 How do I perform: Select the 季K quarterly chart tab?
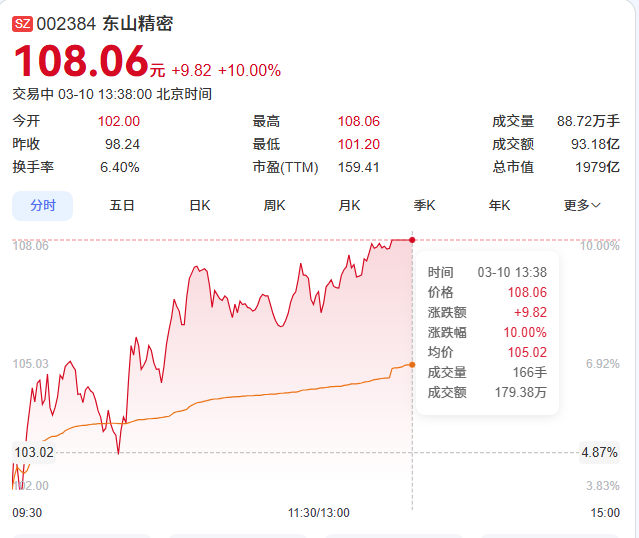425,205
